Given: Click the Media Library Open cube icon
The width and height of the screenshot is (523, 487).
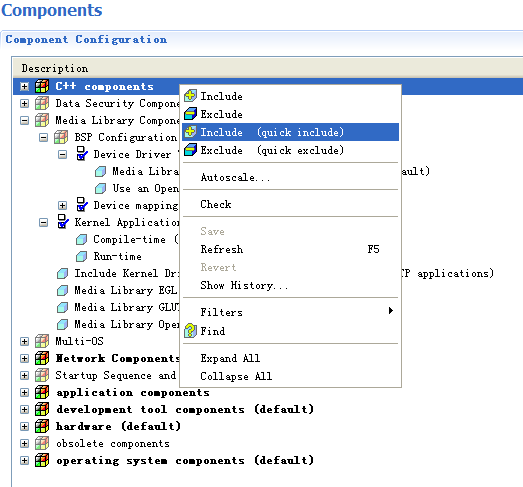Looking at the screenshot, I should coord(62,325).
